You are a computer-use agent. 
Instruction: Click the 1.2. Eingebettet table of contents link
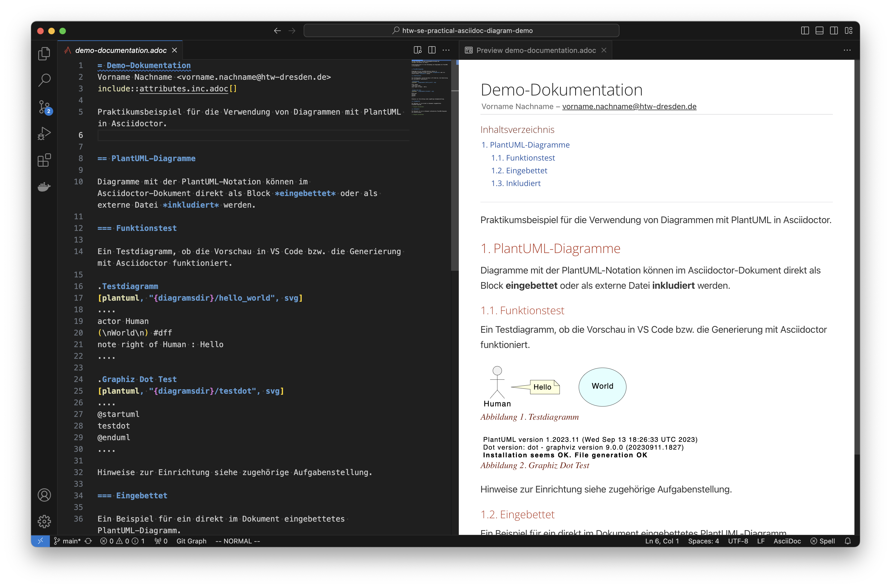[x=519, y=171]
